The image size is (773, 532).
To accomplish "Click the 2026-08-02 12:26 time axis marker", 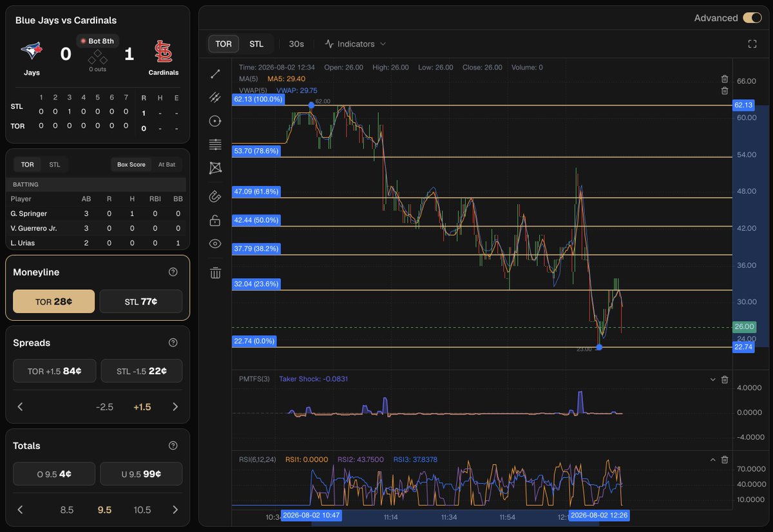I will (600, 515).
